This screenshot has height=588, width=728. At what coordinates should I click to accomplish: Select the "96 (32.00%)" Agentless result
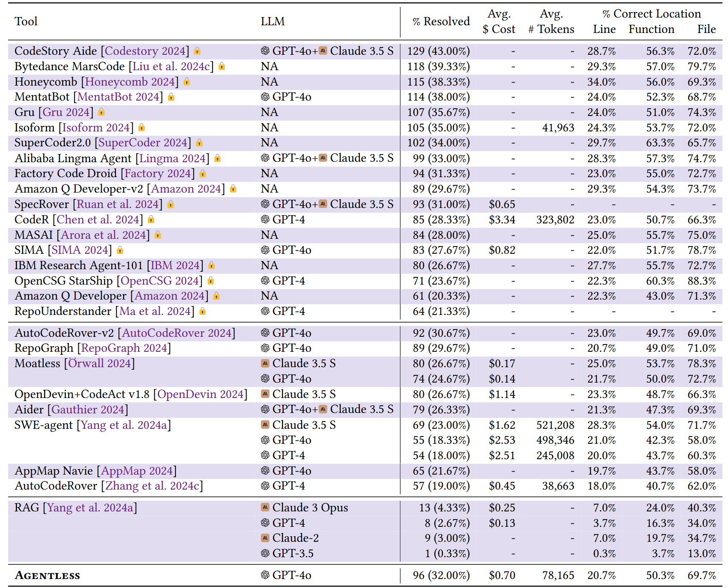coord(441,575)
